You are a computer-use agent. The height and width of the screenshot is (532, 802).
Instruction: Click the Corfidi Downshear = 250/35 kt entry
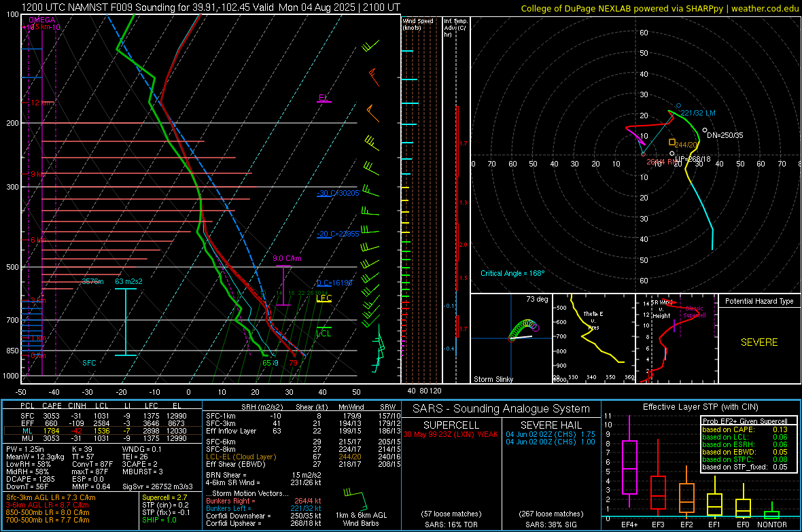[264, 516]
